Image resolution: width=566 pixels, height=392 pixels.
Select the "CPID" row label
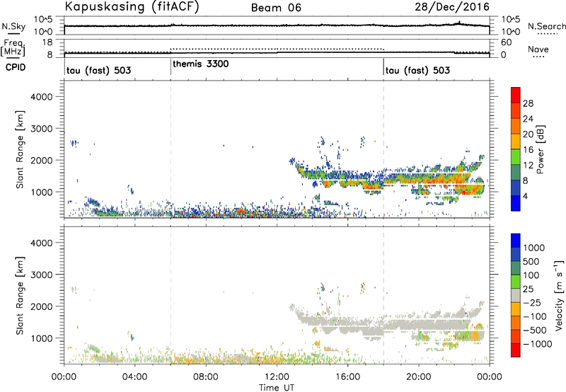(16, 67)
